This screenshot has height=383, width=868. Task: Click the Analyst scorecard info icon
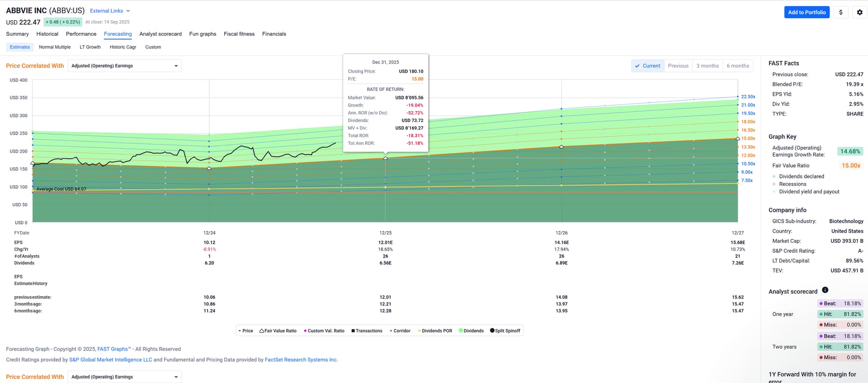[825, 290]
